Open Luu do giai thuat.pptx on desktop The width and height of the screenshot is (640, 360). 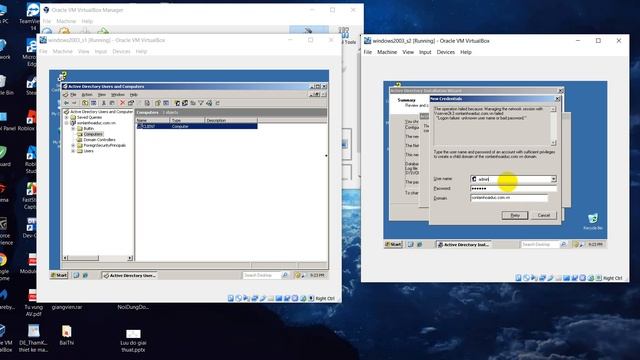point(133,340)
